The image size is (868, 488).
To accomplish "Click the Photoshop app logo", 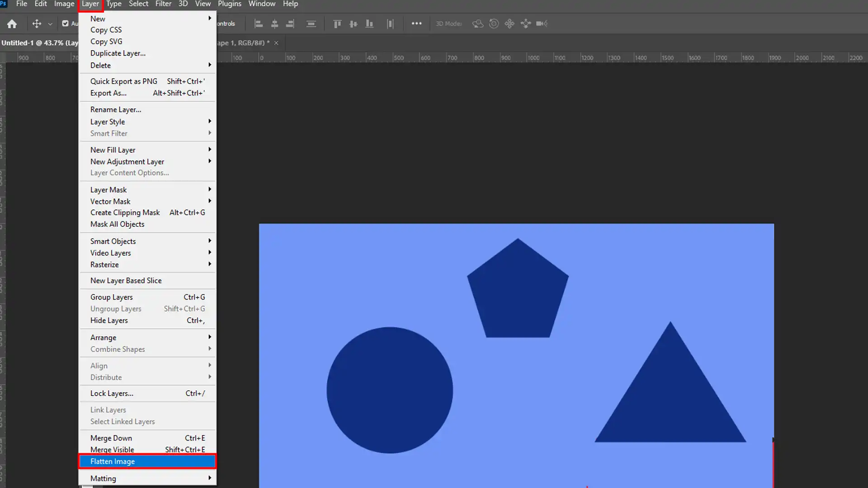I will [4, 4].
